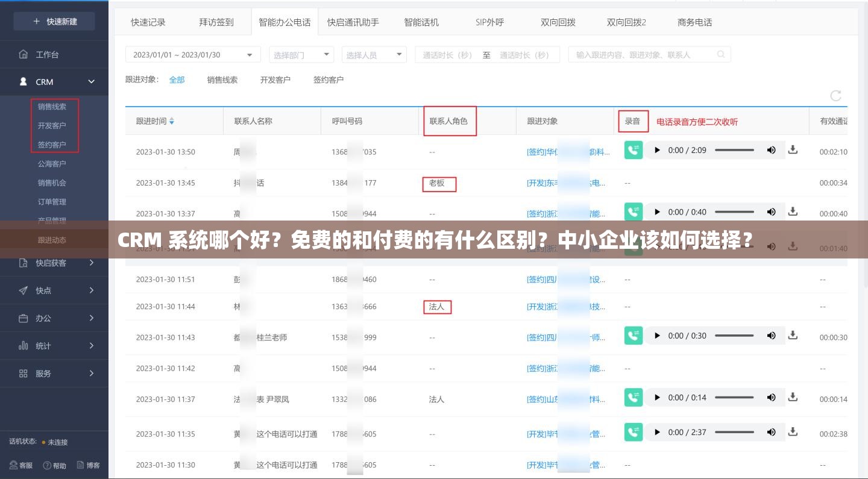The image size is (868, 479).
Task: Click the search magnifier in the filter bar
Action: point(721,54)
